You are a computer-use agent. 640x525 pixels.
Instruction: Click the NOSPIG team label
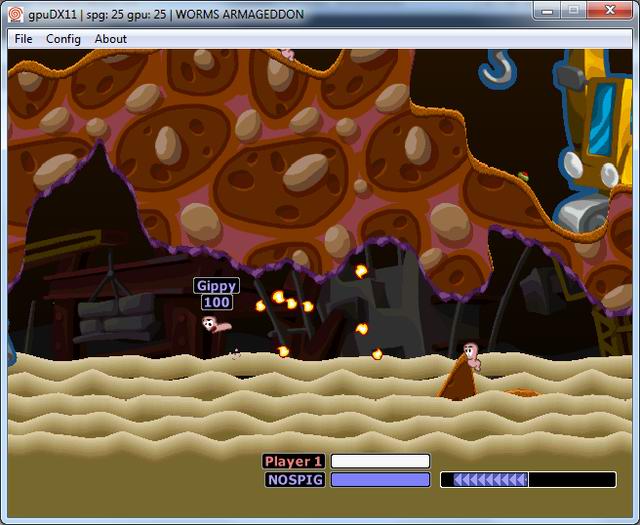coord(295,479)
